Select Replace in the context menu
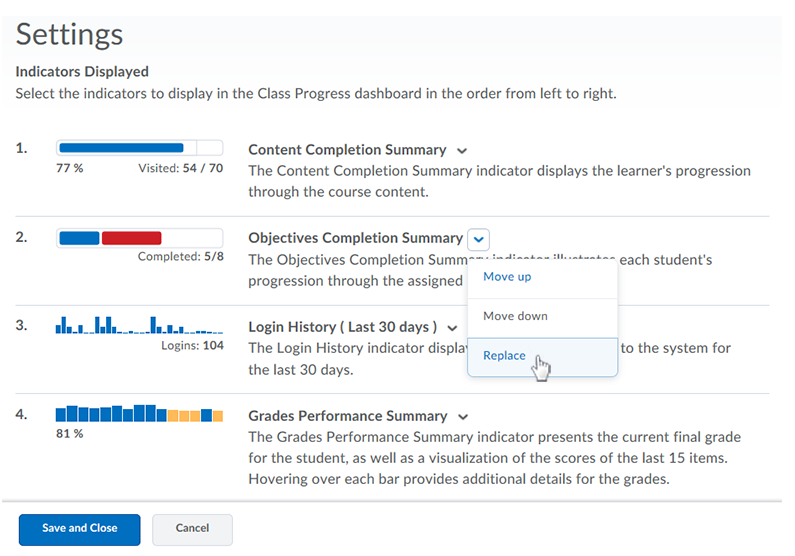The image size is (795, 556). pyautogui.click(x=504, y=356)
